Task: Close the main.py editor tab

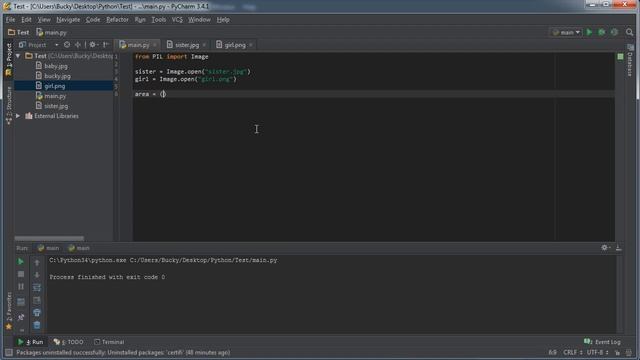Action: pos(155,45)
